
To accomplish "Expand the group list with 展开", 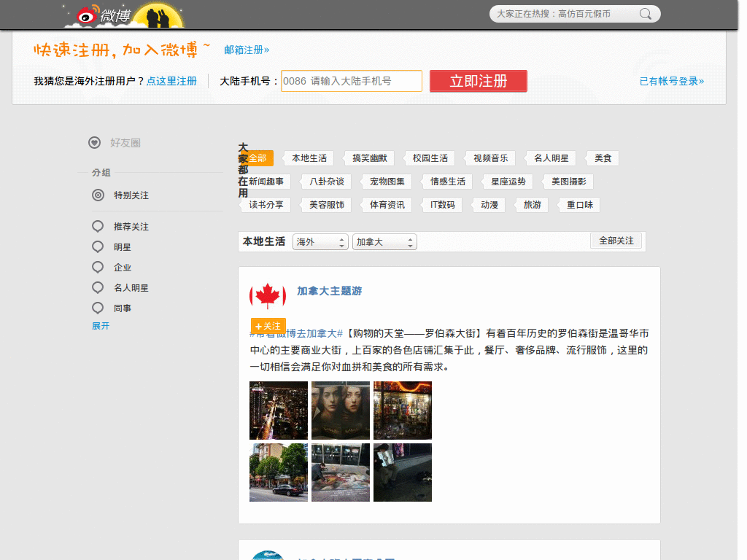I will click(x=101, y=326).
